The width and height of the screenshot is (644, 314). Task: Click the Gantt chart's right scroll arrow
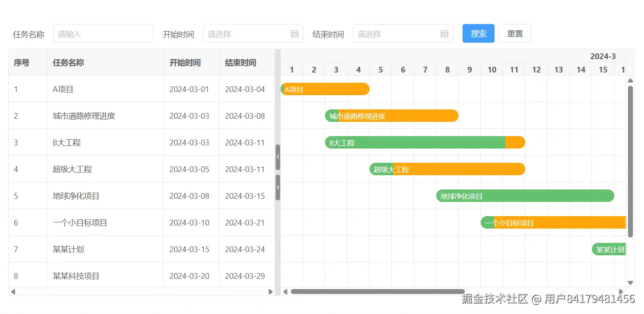[621, 292]
